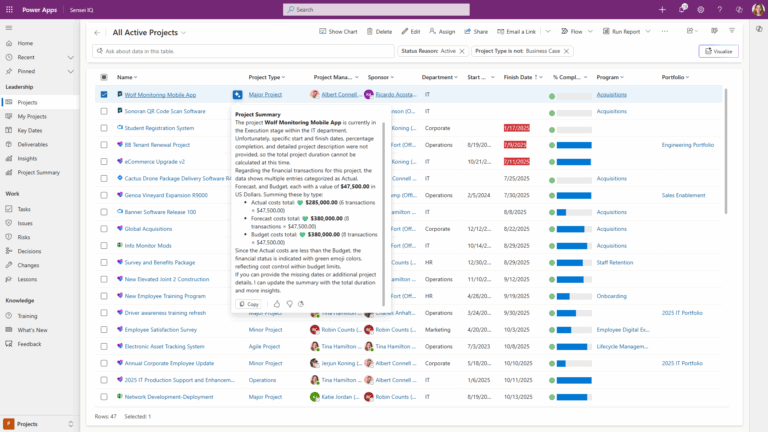Open the Department column header menu
This screenshot has height=432, width=768.
click(x=440, y=77)
